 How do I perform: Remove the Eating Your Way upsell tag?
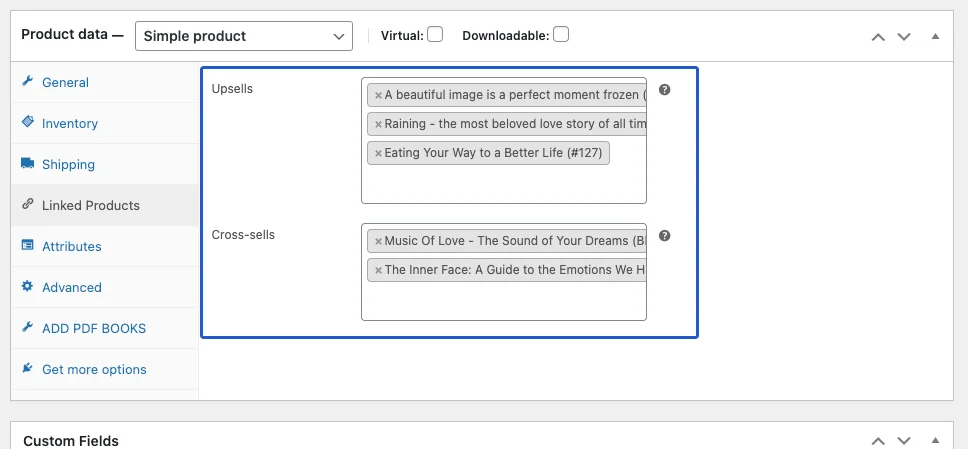(378, 153)
